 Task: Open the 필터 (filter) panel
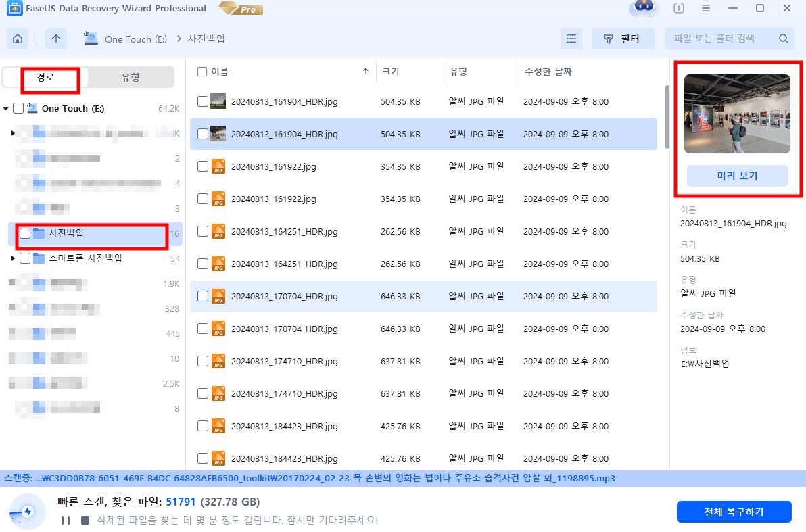click(623, 39)
